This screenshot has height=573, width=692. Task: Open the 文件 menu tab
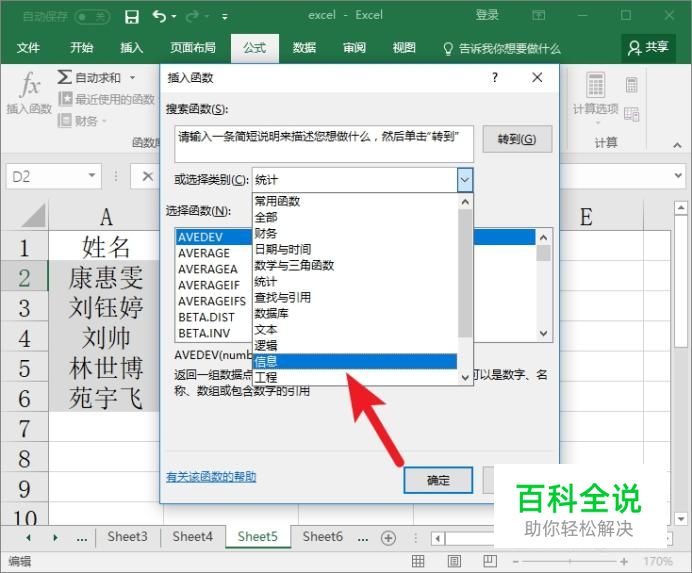[28, 47]
